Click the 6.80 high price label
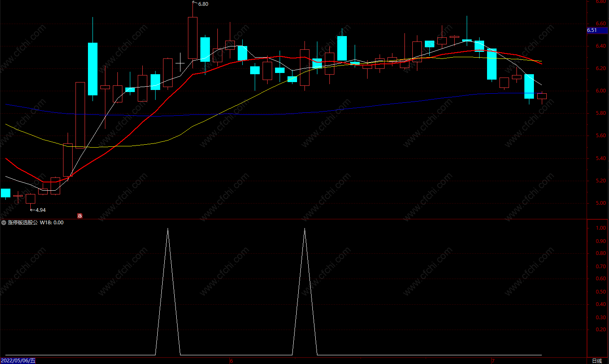609x364 pixels. pos(203,4)
